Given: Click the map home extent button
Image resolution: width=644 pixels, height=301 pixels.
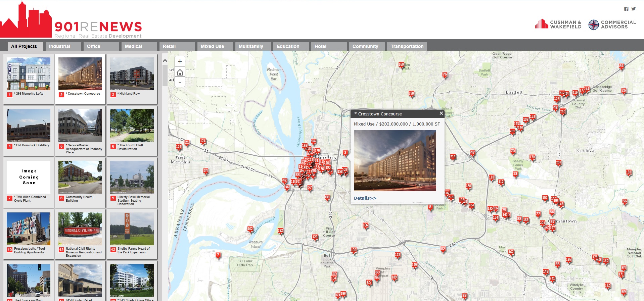Looking at the screenshot, I should 180,72.
